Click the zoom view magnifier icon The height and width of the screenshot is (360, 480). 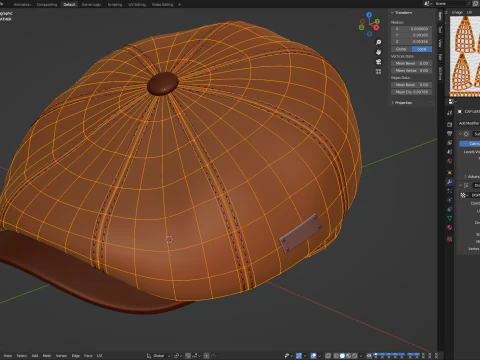coord(378,42)
